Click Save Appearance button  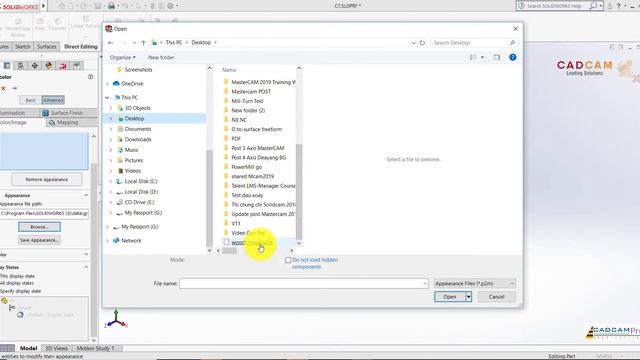(x=39, y=240)
